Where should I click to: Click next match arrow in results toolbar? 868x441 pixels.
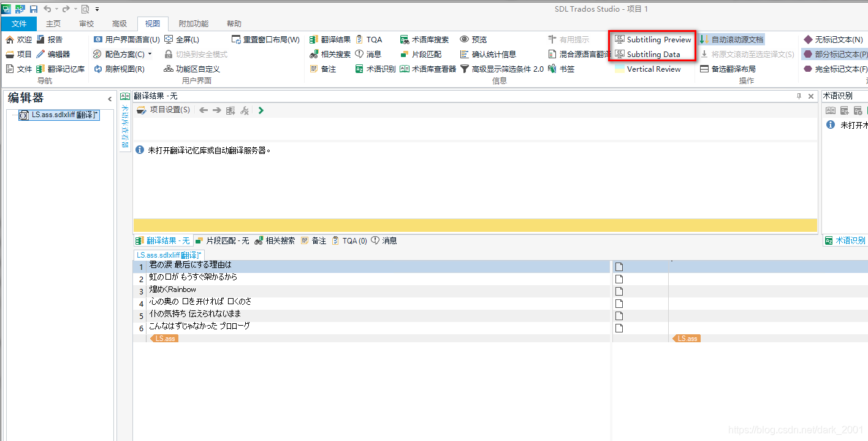[216, 110]
